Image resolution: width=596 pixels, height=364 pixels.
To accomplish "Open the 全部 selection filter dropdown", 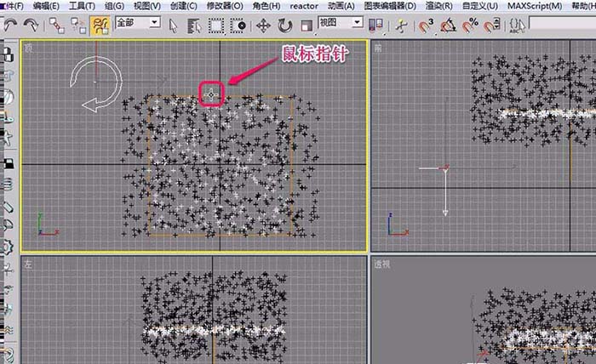I will tap(154, 22).
